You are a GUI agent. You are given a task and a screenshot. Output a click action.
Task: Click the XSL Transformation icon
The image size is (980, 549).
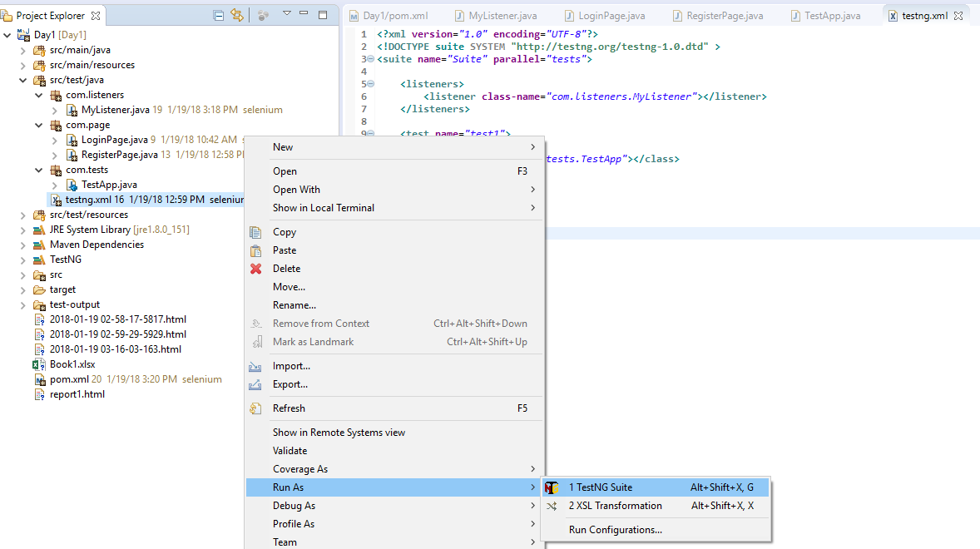click(552, 506)
